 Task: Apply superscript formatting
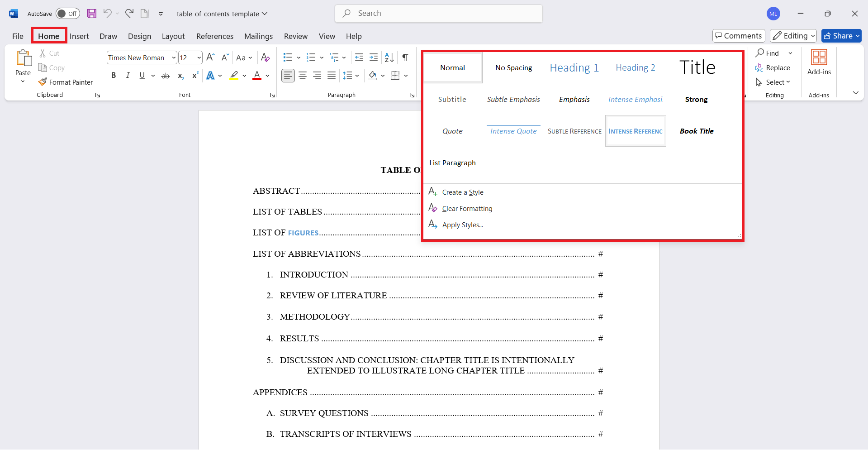tap(195, 76)
